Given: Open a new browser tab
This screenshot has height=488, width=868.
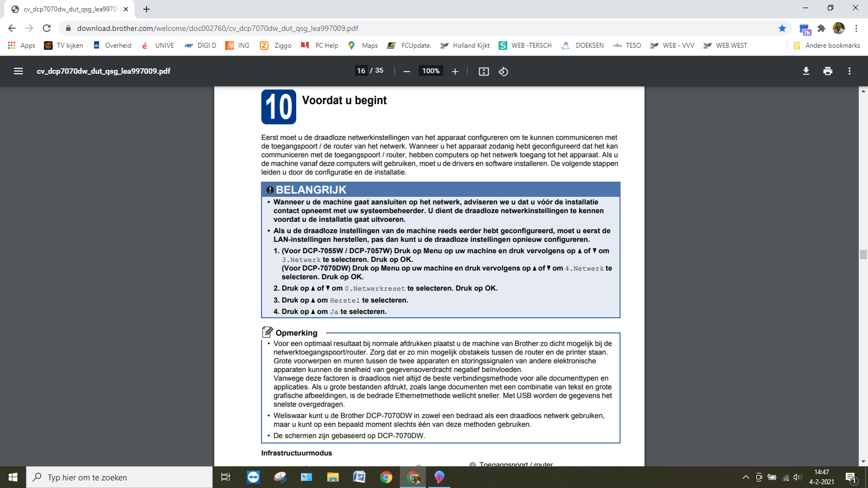Looking at the screenshot, I should tap(146, 9).
